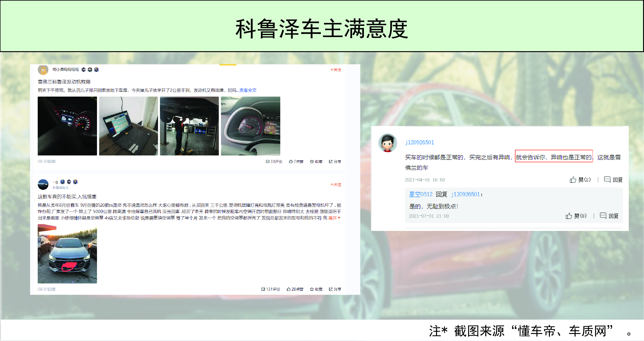Image resolution: width=644 pixels, height=341 pixels.
Task: Click reply text 是的，无耻到极点!
Action: [433, 206]
